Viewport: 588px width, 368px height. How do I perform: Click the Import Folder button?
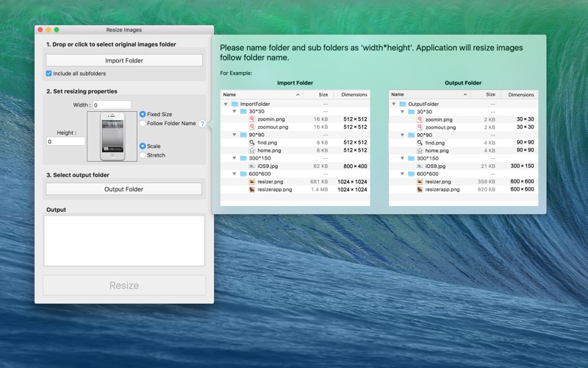(x=124, y=60)
